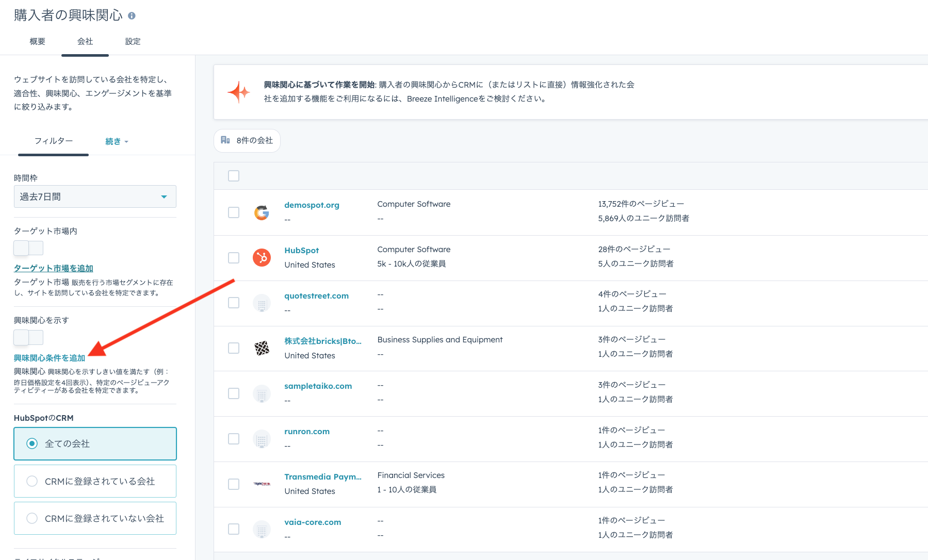Click the ターゲット市場を追加 link
The height and width of the screenshot is (560, 928).
click(x=53, y=268)
